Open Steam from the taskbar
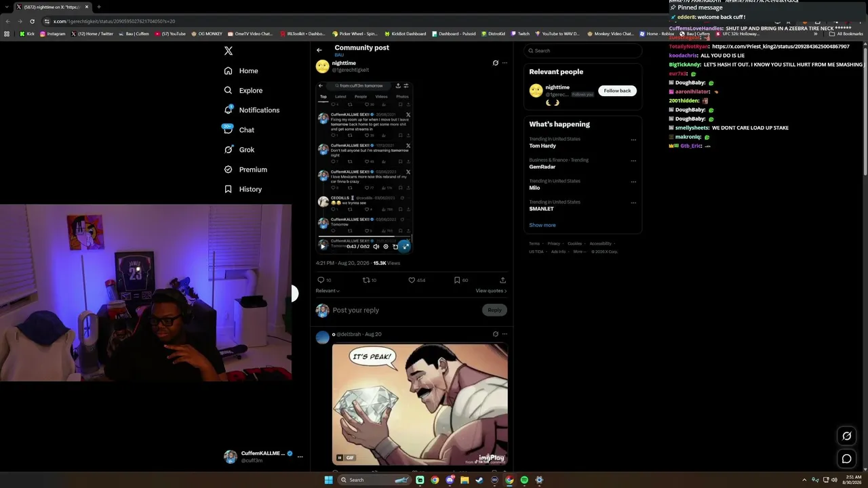868x488 pixels. [479, 480]
